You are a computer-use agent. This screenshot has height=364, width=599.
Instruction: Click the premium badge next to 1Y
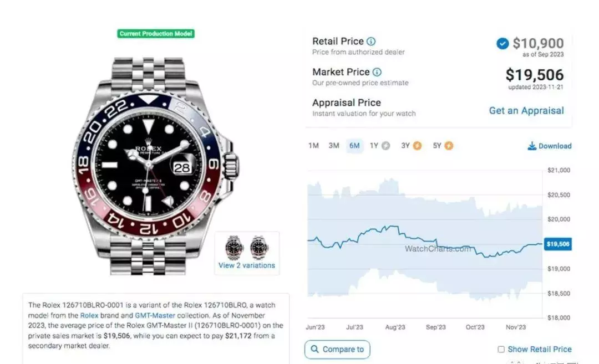(x=386, y=146)
